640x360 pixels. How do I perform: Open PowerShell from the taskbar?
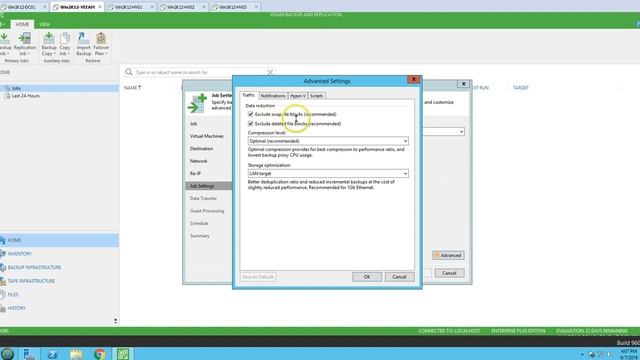coord(53,353)
